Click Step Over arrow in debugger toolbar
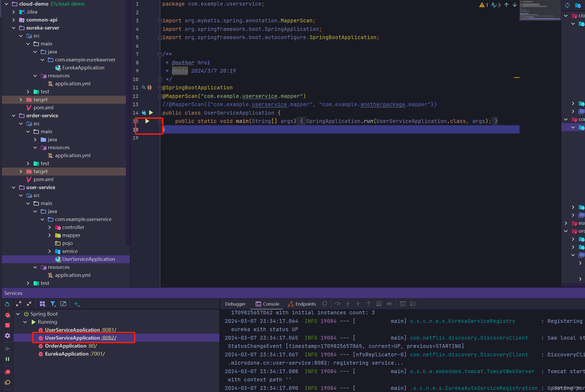Image resolution: width=585 pixels, height=392 pixels. (x=337, y=304)
